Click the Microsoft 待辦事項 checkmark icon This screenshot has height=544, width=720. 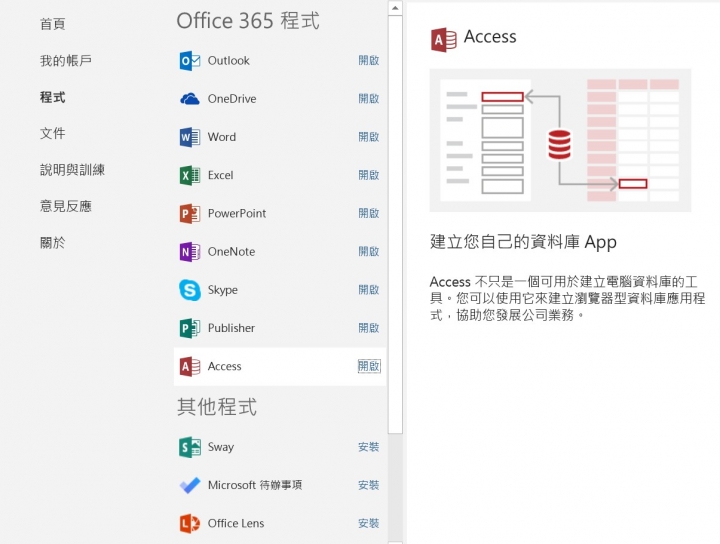[190, 485]
